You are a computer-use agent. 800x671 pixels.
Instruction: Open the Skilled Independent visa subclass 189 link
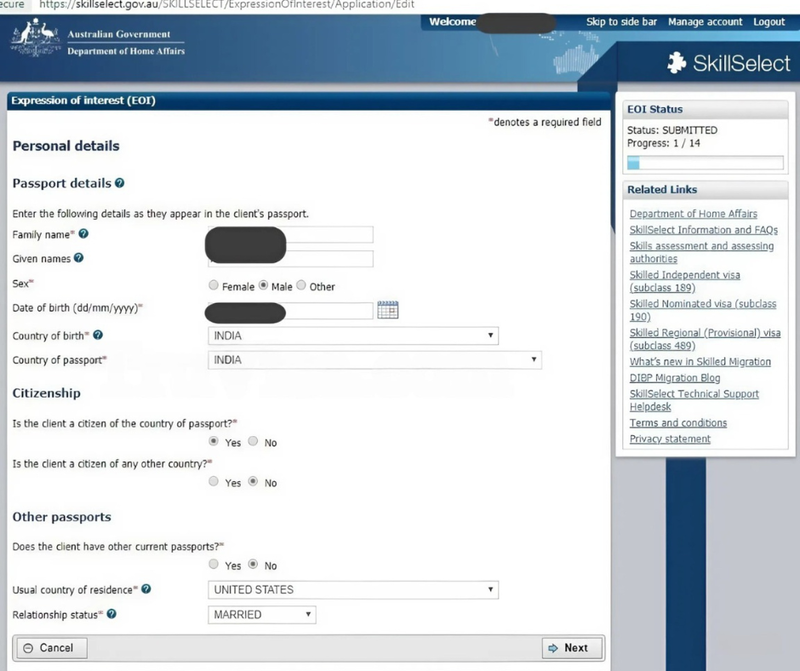(684, 280)
